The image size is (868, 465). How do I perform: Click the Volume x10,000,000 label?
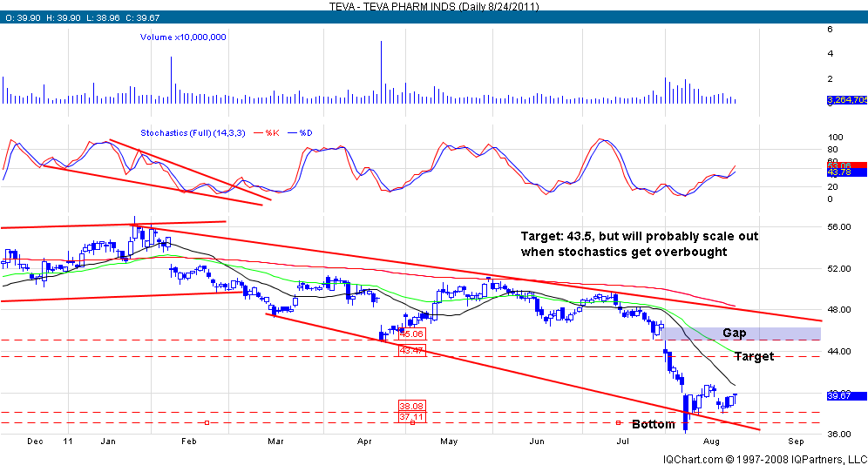tap(184, 37)
